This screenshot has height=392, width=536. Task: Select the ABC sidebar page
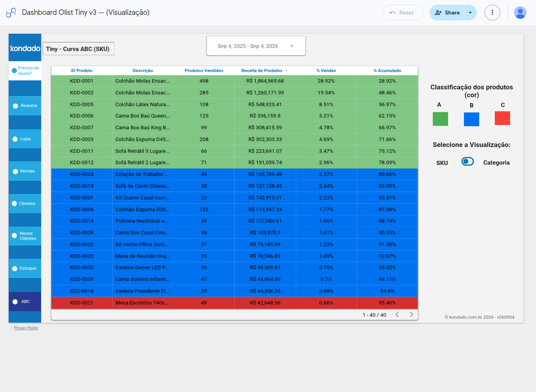(25, 301)
